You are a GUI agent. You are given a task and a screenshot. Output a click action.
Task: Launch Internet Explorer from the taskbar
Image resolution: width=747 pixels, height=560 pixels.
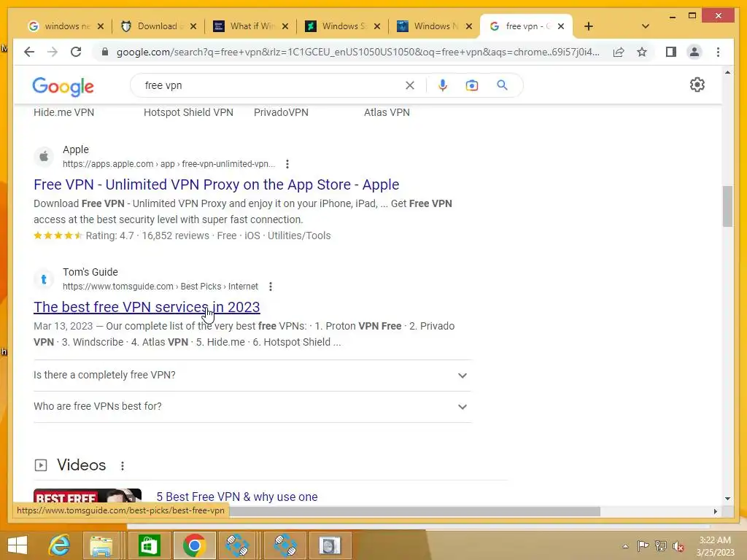[x=59, y=545]
